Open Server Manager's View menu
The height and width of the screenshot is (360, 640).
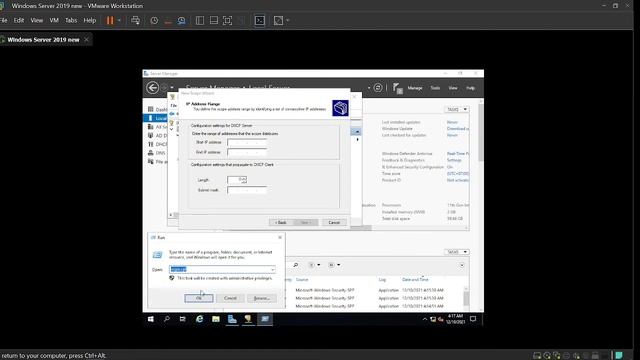coord(453,88)
